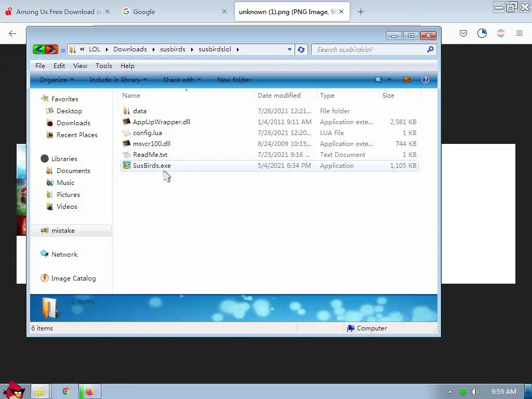This screenshot has height=399, width=532.
Task: Open Downloads in Favorites sidebar
Action: [73, 123]
